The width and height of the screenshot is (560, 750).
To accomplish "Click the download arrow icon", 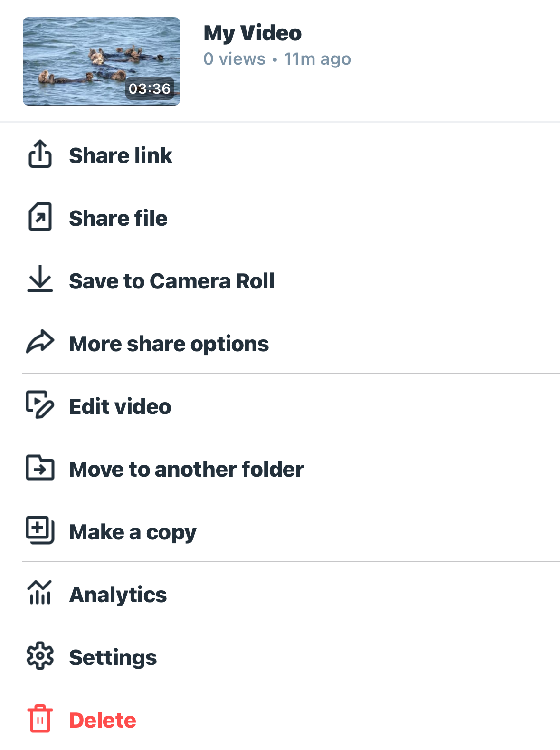I will (40, 279).
